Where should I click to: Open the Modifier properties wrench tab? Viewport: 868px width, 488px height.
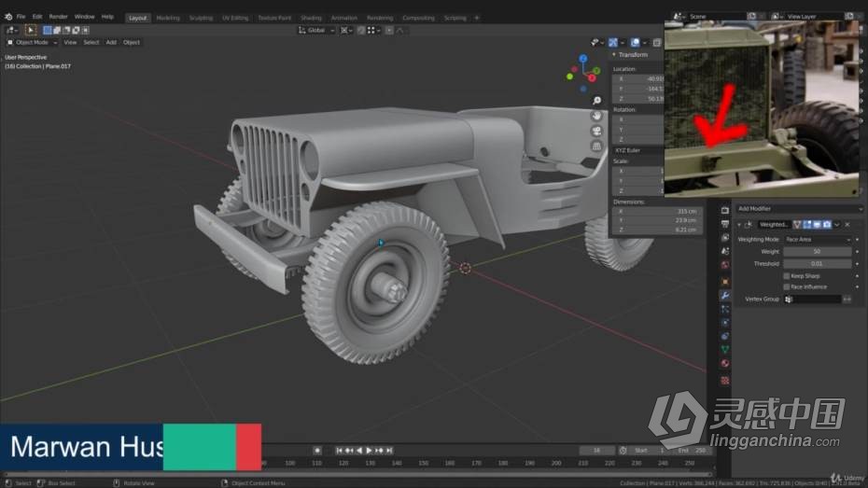724,296
